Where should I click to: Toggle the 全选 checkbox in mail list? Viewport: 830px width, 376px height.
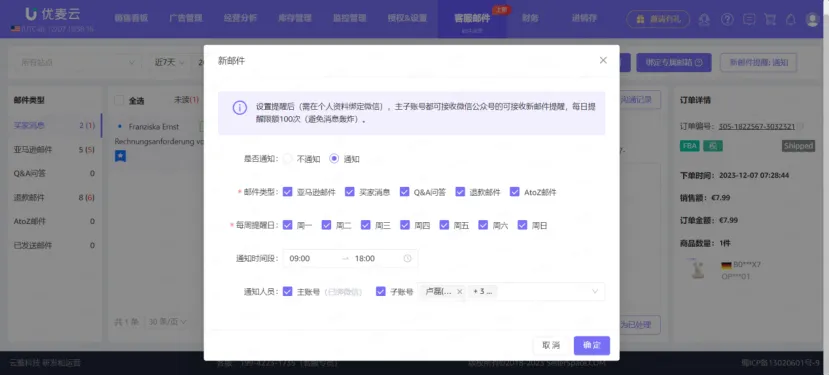click(119, 100)
